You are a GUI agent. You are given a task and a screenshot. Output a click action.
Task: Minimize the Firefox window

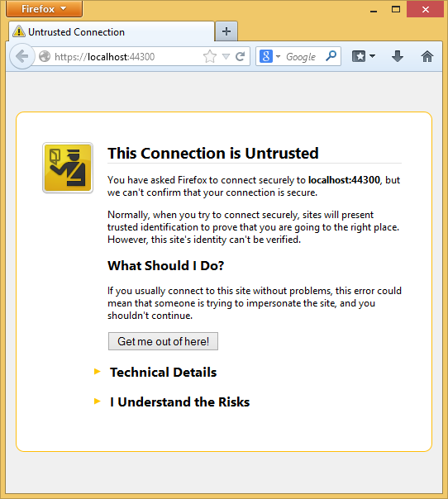point(374,10)
